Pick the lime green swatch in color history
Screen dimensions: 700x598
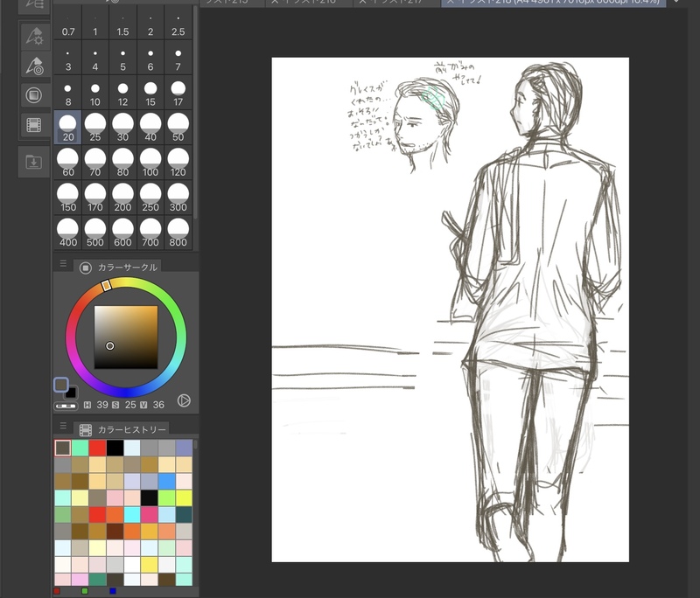coord(166,497)
